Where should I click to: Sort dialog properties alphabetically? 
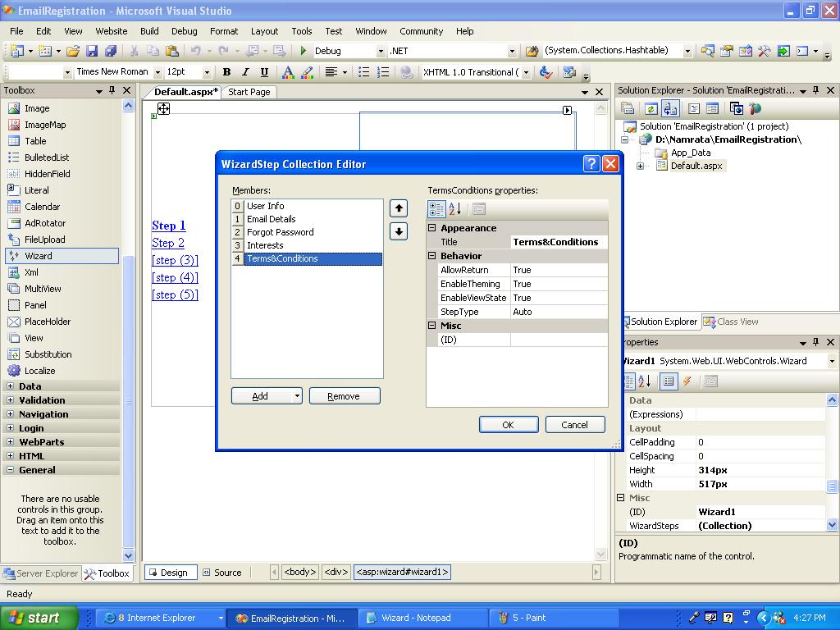point(454,209)
